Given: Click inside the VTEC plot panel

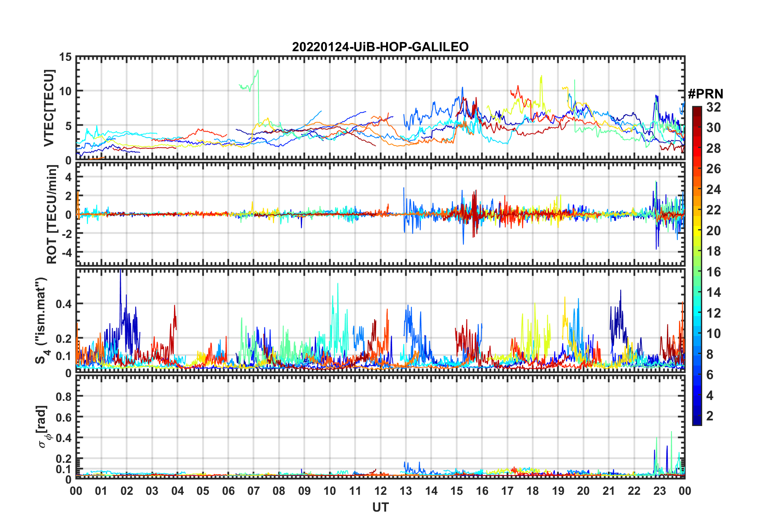Looking at the screenshot, I should (380, 108).
